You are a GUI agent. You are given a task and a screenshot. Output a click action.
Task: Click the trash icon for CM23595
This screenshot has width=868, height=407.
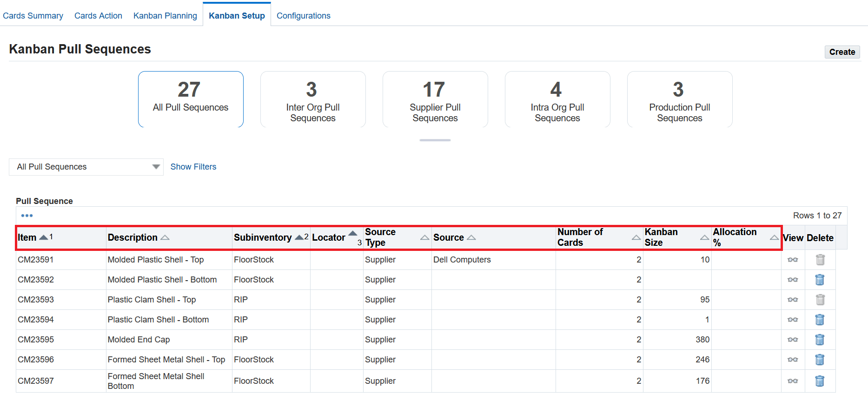pos(820,340)
